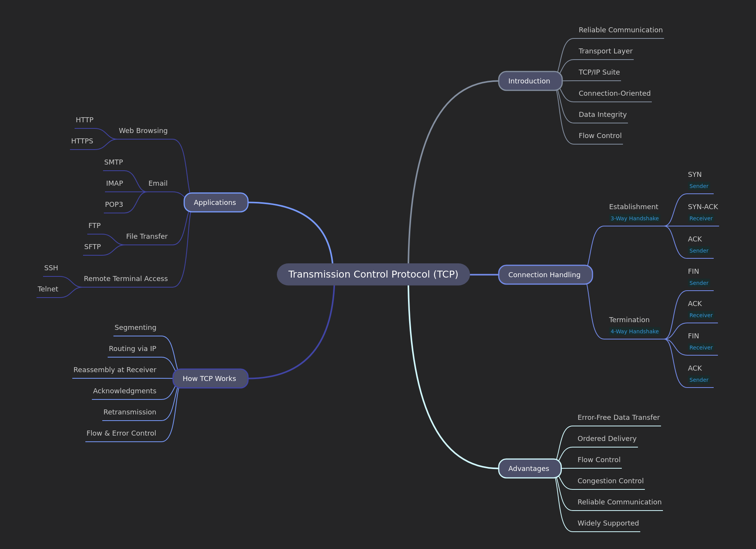Click the Reassembly at Receiver leaf

point(115,370)
